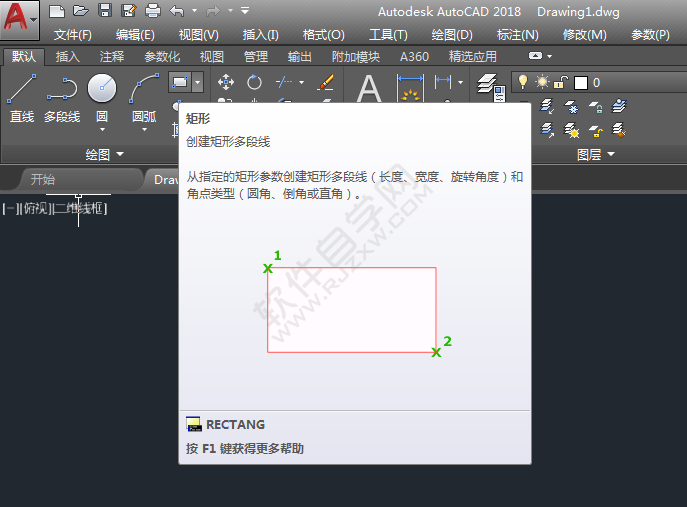Click the Make Current layer icon
The width and height of the screenshot is (687, 507).
(x=546, y=106)
